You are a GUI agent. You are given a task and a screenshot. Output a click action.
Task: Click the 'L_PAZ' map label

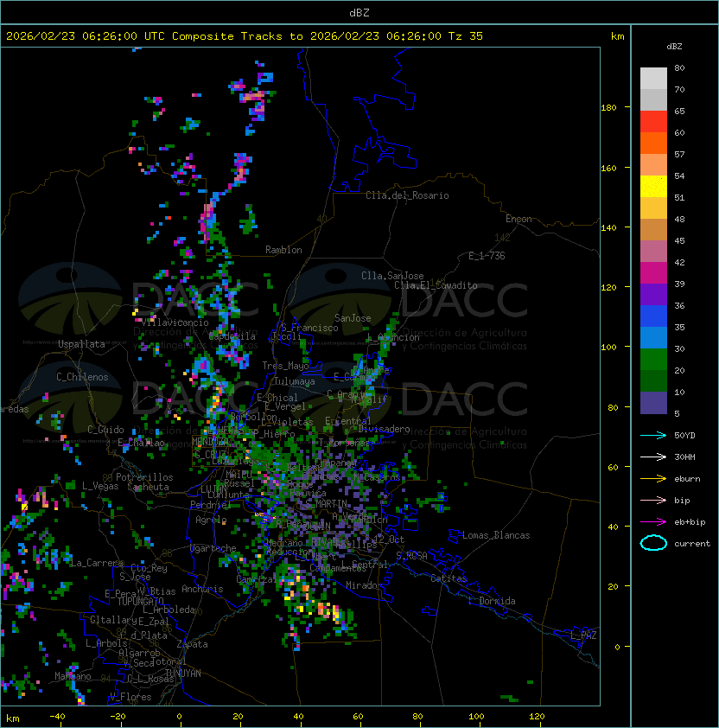tap(583, 635)
